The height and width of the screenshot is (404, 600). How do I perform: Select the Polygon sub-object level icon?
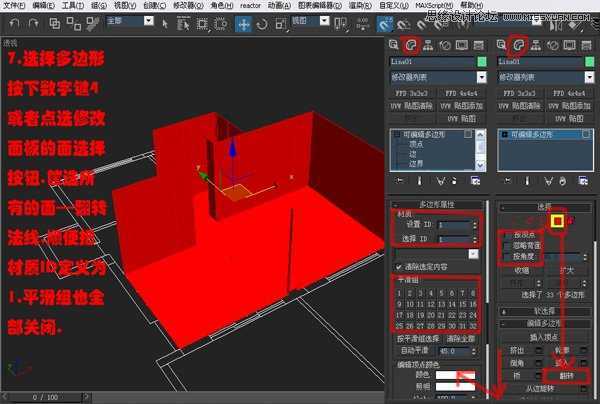pos(558,221)
